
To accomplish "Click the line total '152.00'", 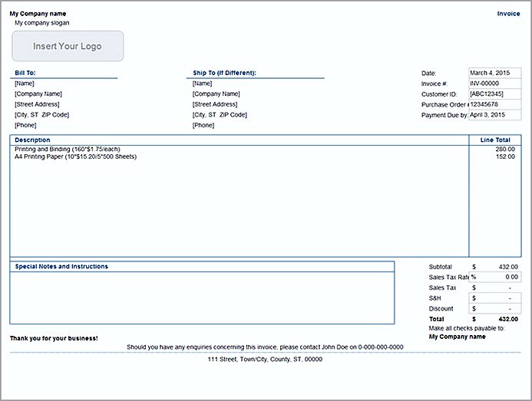I will (x=505, y=156).
